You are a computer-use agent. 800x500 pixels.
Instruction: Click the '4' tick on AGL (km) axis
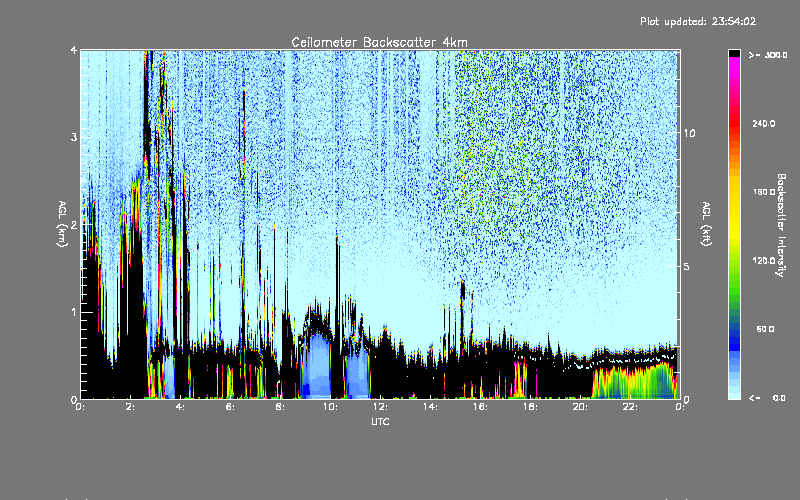point(74,50)
